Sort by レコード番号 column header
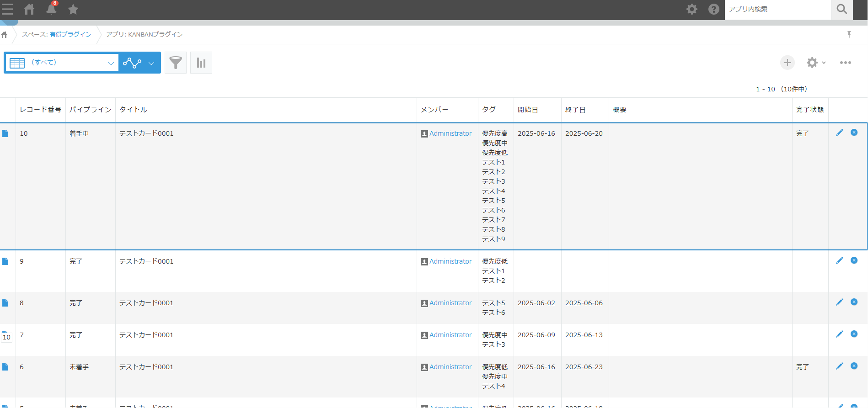 coord(40,110)
